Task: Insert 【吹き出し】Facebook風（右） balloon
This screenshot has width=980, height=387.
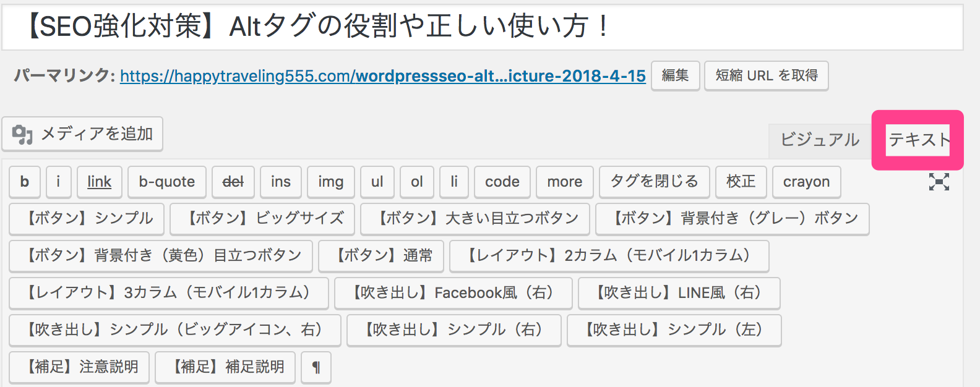Action: 453,293
